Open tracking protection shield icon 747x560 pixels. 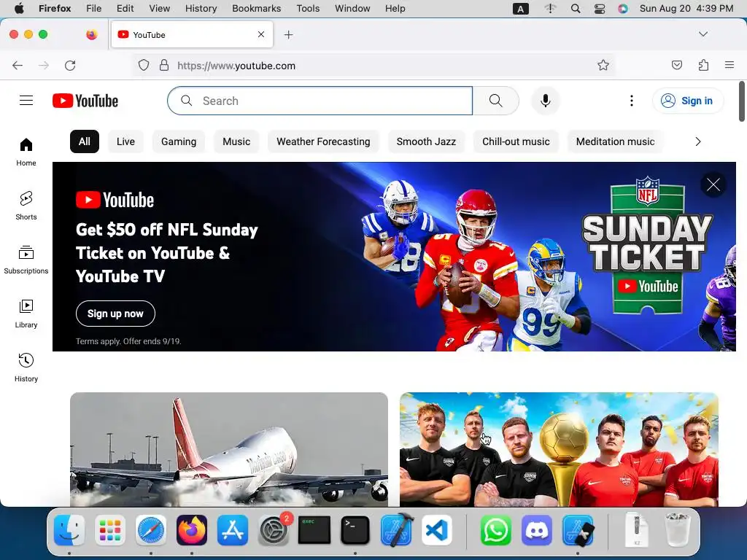144,65
